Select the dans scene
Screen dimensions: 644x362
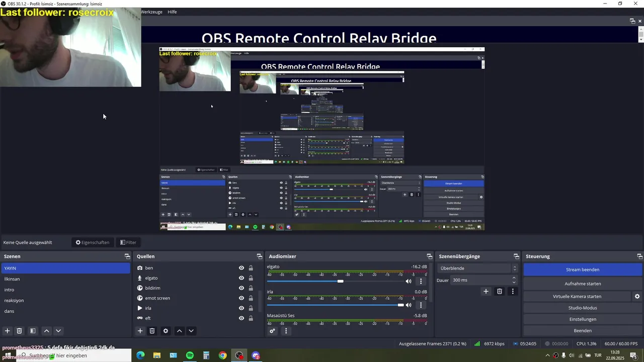tap(65, 311)
